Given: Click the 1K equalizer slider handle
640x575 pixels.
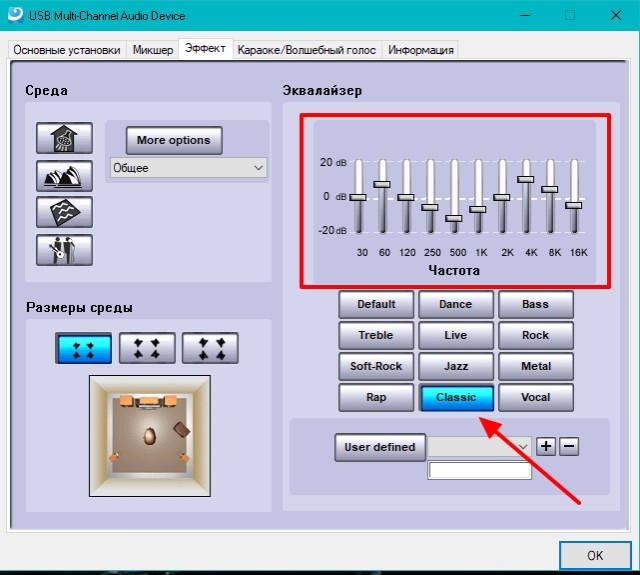Looking at the screenshot, I should 478,209.
